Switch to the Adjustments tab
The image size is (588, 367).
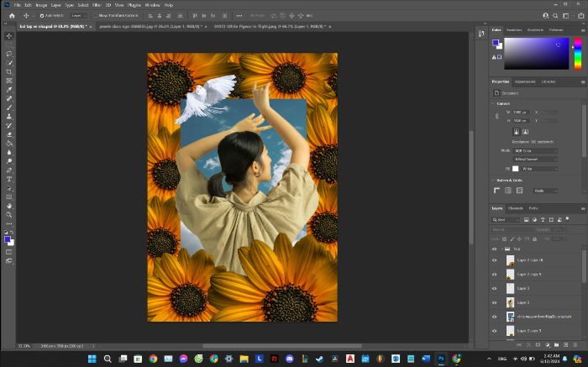pos(525,81)
